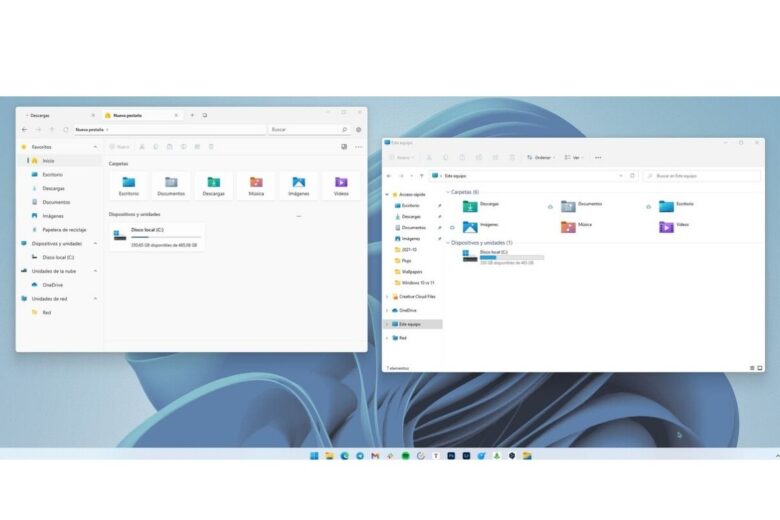
Task: Open Red under Unidades de red
Action: pos(42,312)
